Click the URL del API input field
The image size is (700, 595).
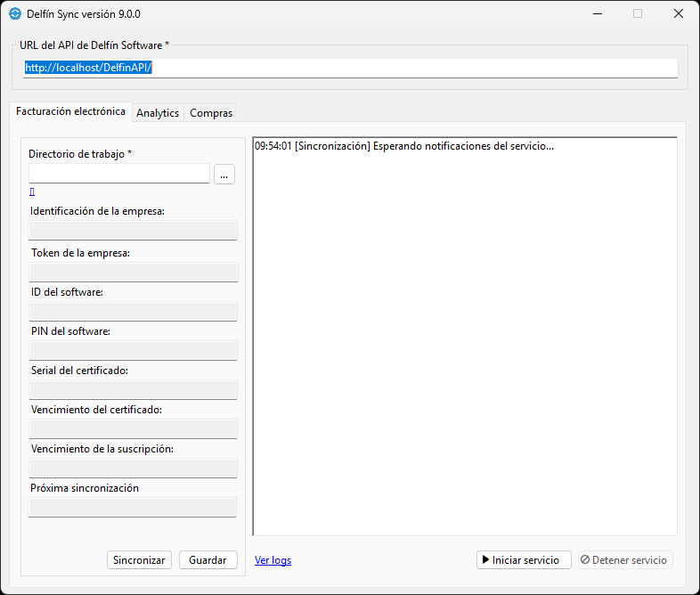350,68
